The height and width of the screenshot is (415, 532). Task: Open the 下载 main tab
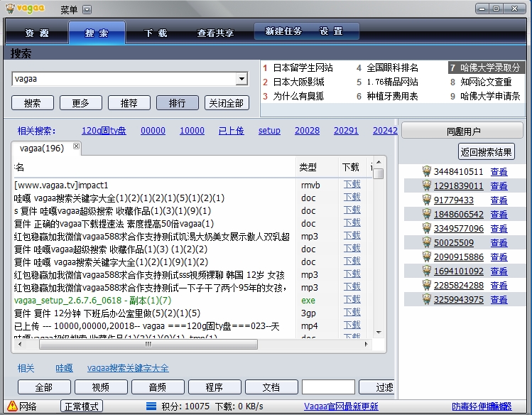click(x=156, y=33)
